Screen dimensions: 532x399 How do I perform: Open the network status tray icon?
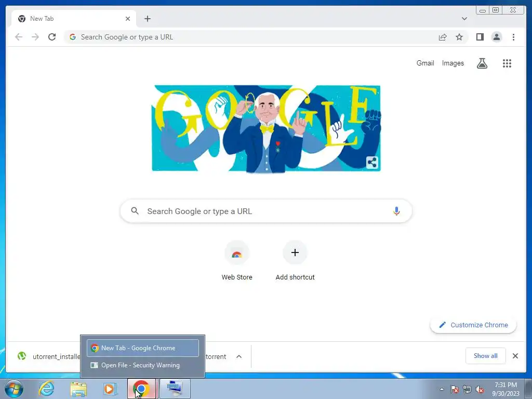click(467, 389)
